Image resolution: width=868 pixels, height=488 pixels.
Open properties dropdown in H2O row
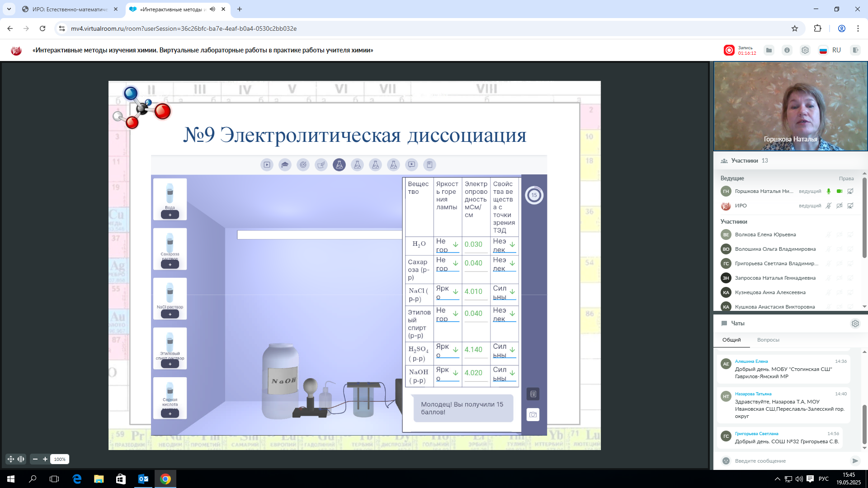pos(505,245)
